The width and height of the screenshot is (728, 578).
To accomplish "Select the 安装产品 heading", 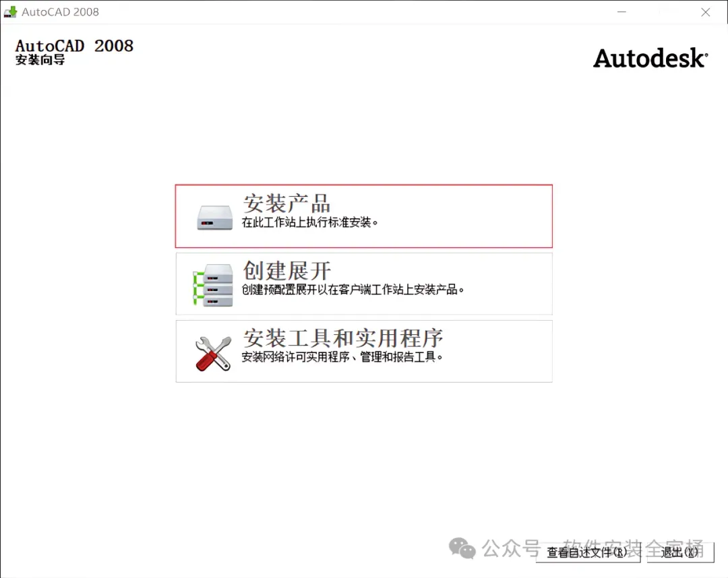I will tap(286, 203).
